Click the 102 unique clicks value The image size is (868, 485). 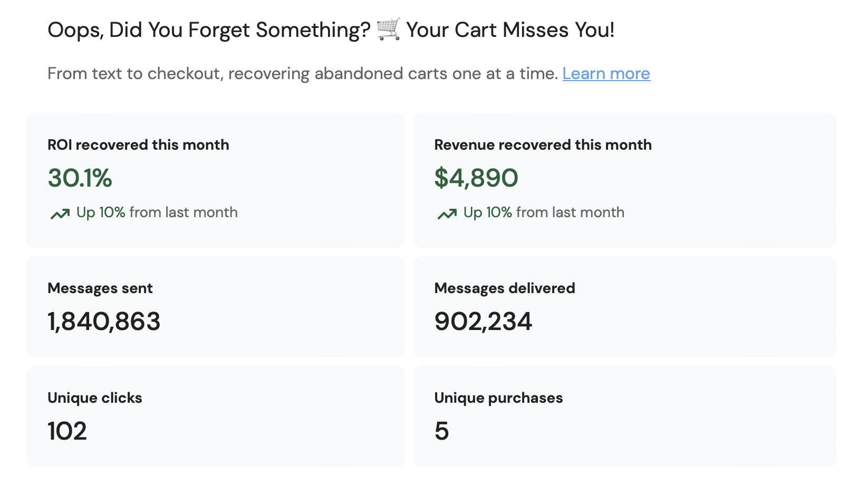(67, 431)
